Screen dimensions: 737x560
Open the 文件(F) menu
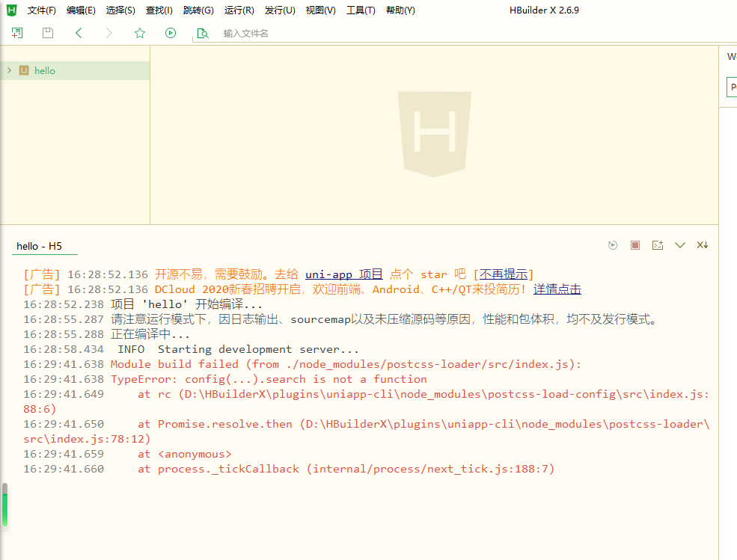[x=41, y=10]
